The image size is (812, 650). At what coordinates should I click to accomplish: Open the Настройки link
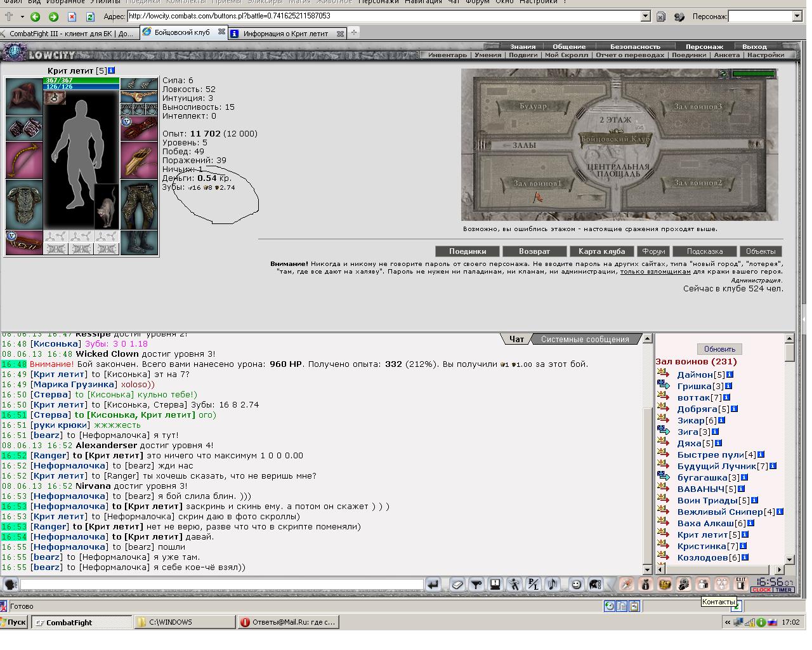coord(766,55)
